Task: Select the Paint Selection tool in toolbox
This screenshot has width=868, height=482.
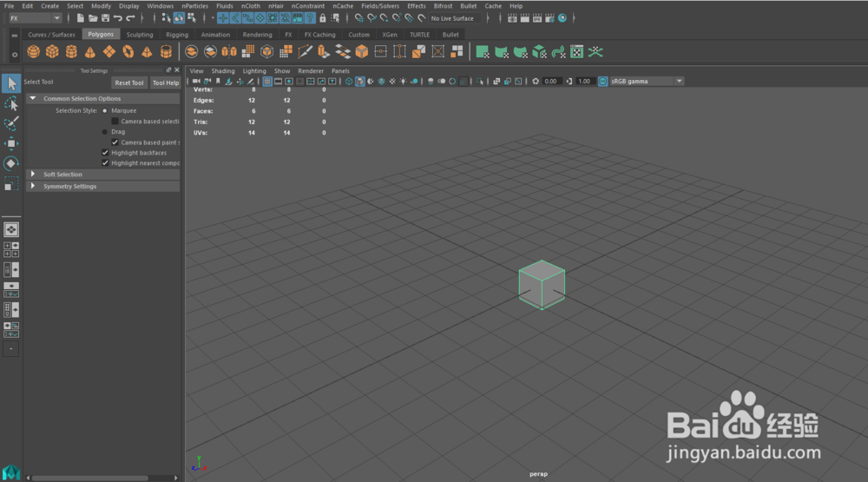Action: point(11,123)
